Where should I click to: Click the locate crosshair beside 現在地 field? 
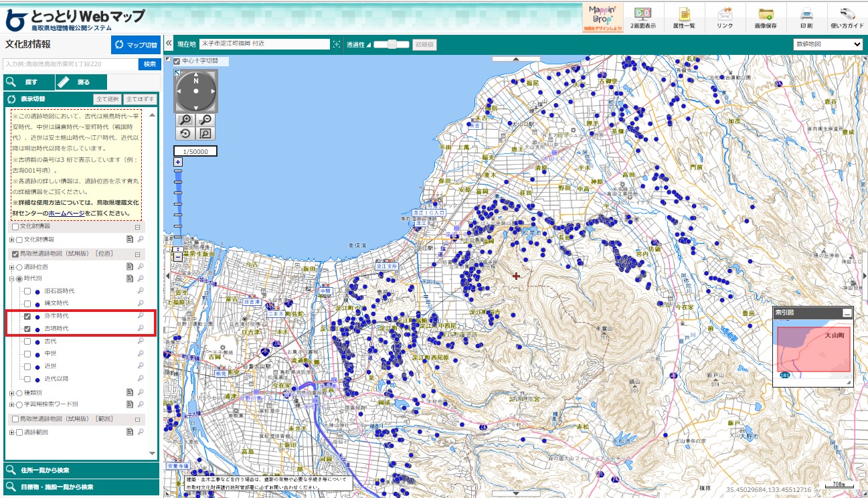(337, 44)
